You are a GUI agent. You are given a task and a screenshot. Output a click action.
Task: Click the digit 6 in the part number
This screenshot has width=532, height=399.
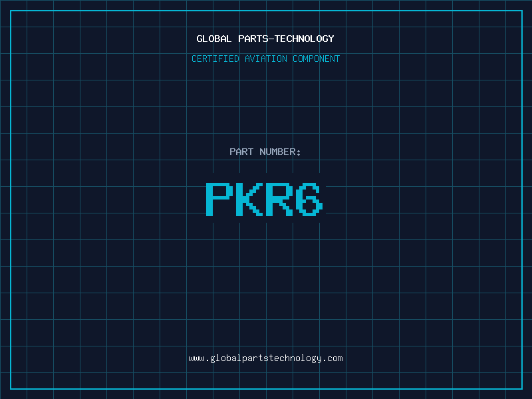click(309, 199)
